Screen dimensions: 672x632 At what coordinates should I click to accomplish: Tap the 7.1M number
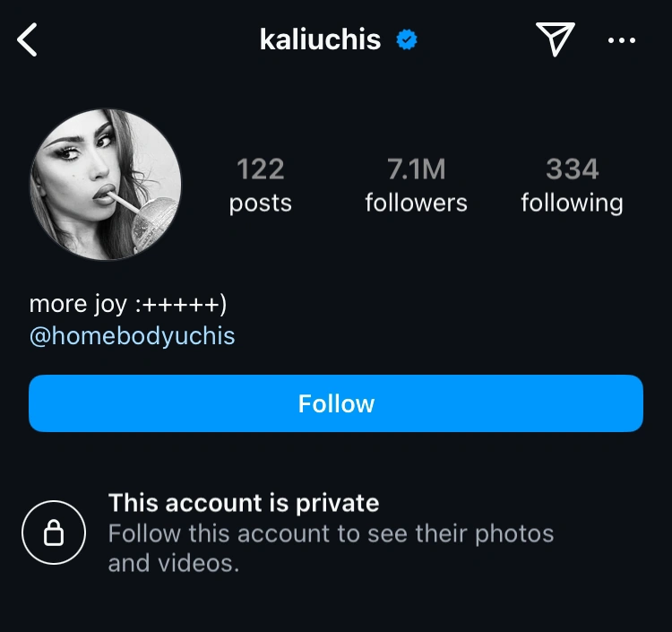coord(416,169)
